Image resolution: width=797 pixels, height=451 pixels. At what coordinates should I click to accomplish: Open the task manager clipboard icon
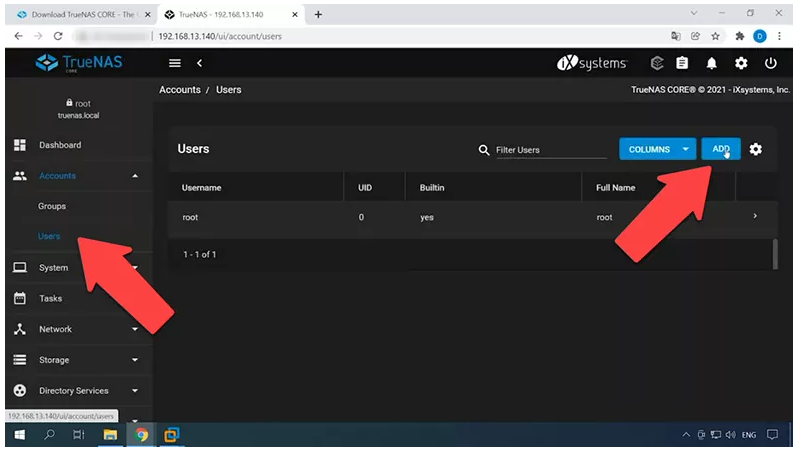tap(682, 63)
